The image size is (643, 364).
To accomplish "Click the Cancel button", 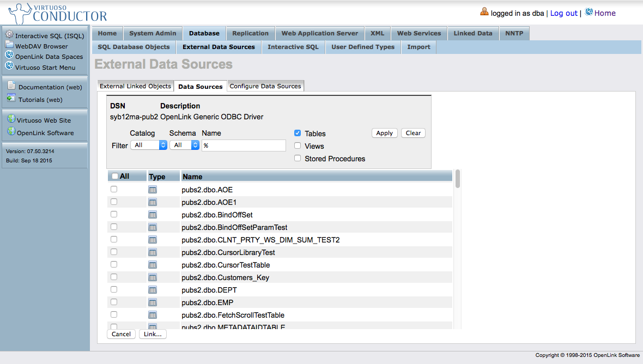I will tap(121, 334).
